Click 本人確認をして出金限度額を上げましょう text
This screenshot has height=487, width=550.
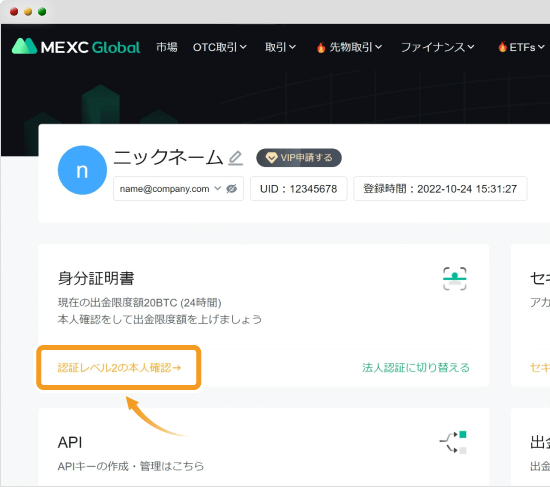coord(160,319)
